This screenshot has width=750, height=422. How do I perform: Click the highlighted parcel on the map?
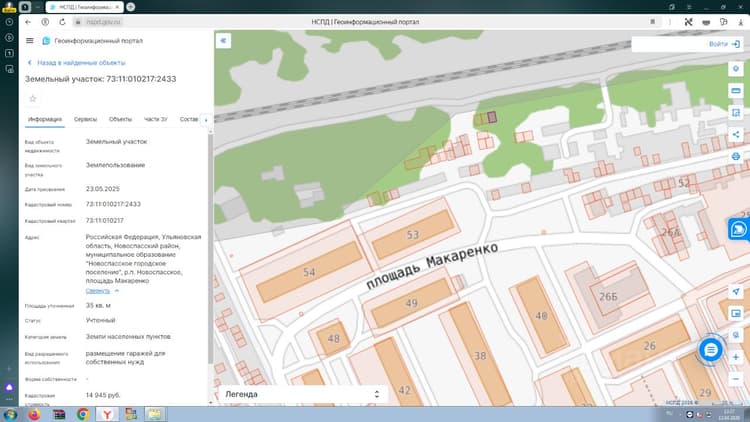(492, 117)
